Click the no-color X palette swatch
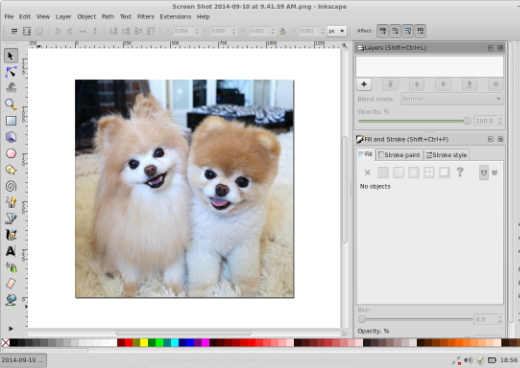 [x=6, y=343]
